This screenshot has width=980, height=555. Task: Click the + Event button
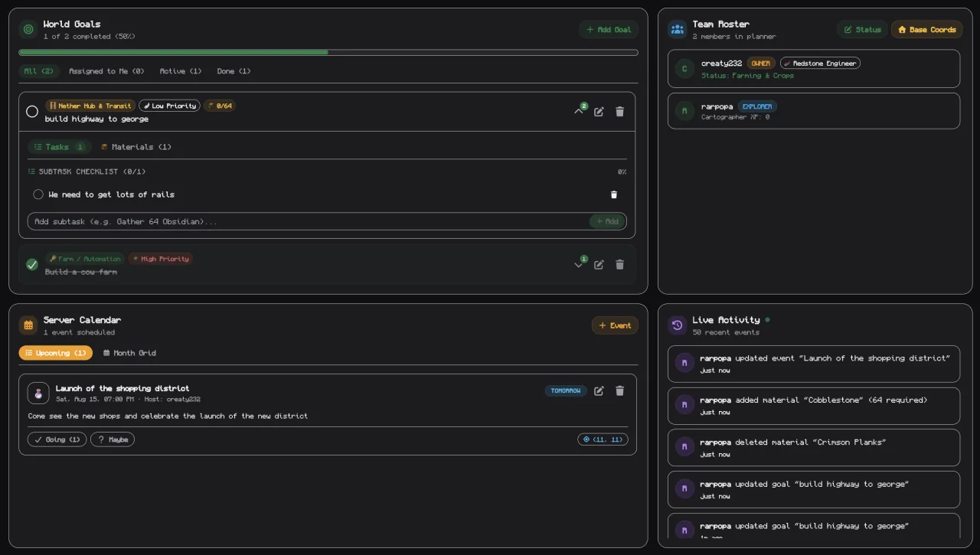tap(615, 325)
